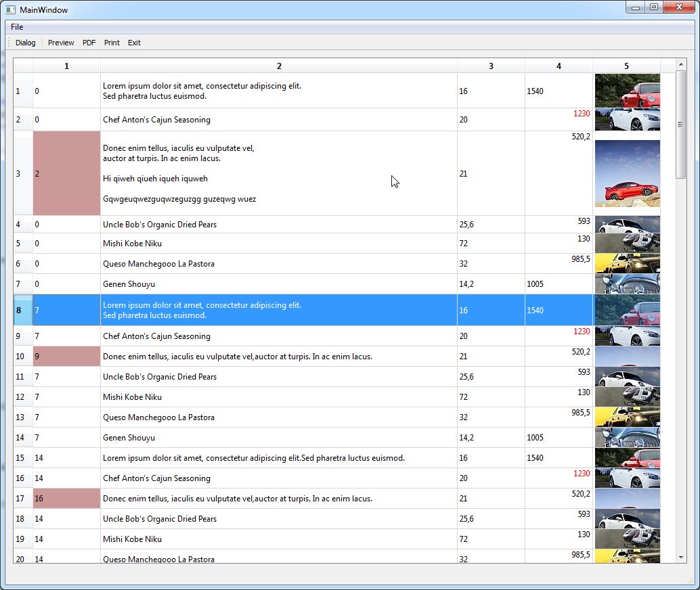Click value 130 in row 12
Viewport: 700px width, 590px height.
[x=584, y=392]
